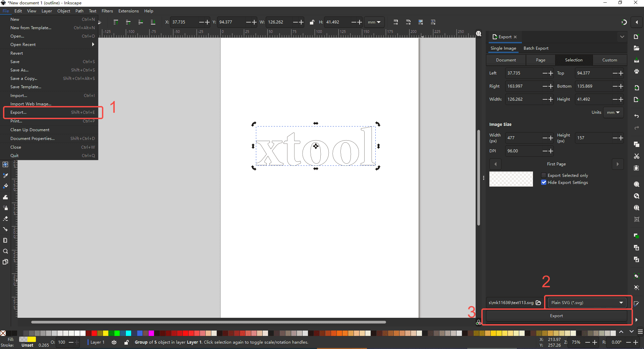Click Export... in the File menu
Image resolution: width=644 pixels, height=349 pixels.
pos(49,112)
